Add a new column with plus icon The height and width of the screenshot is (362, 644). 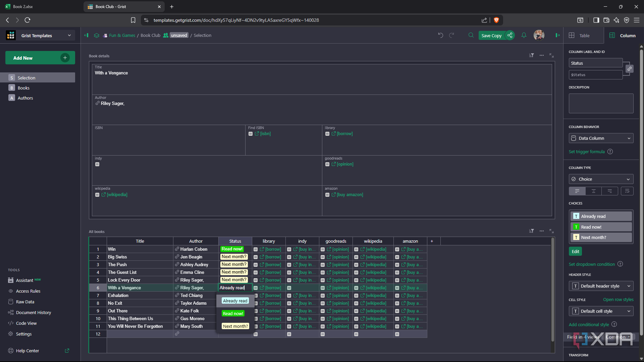pyautogui.click(x=432, y=241)
